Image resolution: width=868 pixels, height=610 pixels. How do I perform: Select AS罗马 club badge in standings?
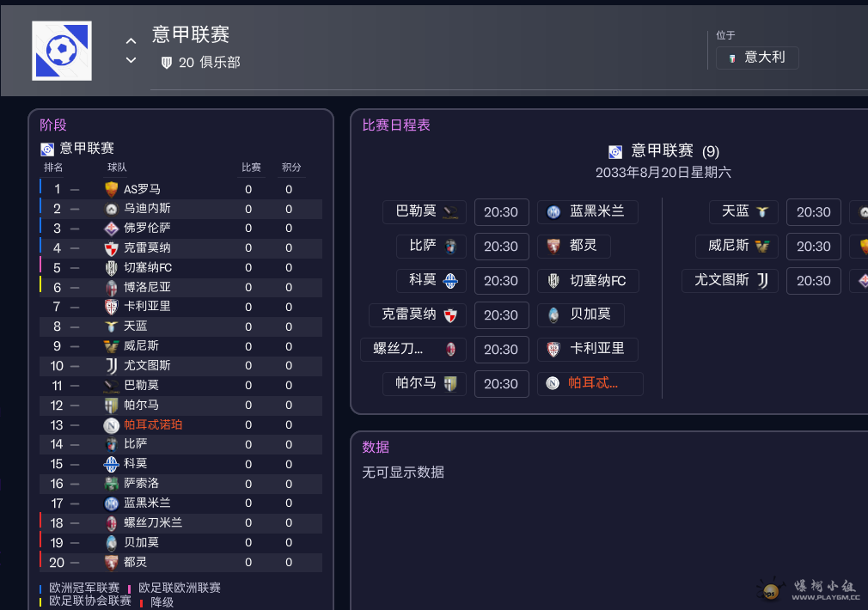pyautogui.click(x=111, y=189)
